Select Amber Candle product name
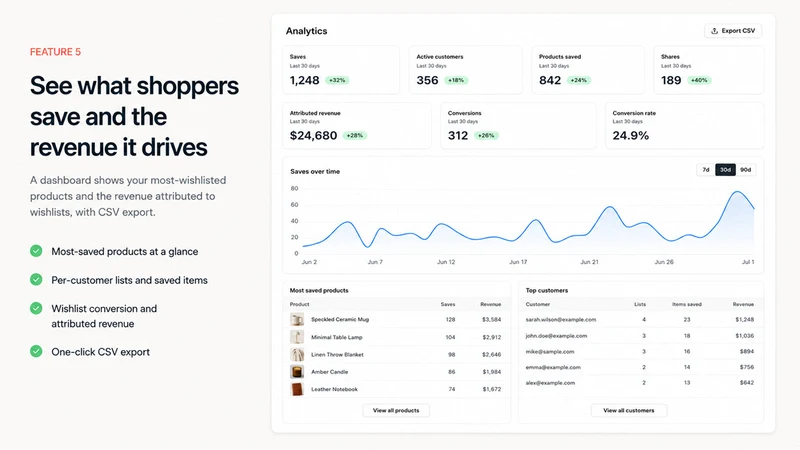 click(x=330, y=372)
